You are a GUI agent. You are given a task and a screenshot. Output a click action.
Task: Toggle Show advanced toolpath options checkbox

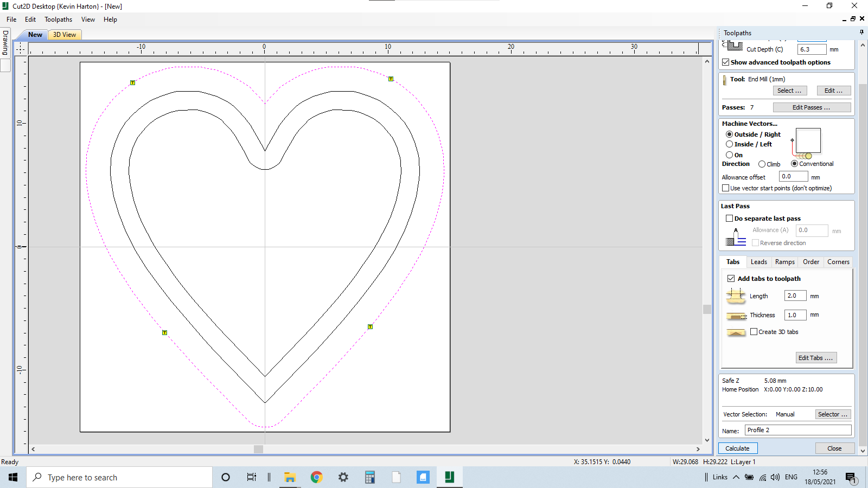[x=726, y=62]
